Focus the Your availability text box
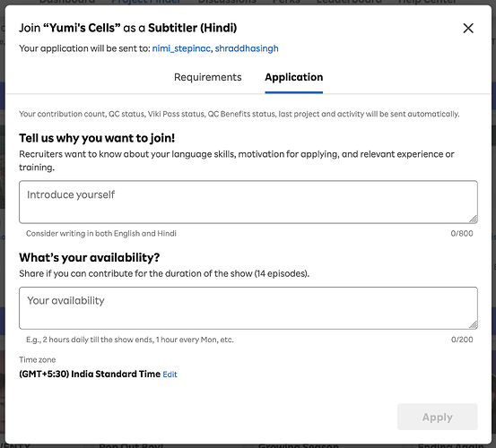Viewport: 496px width, 448px height. tap(248, 308)
